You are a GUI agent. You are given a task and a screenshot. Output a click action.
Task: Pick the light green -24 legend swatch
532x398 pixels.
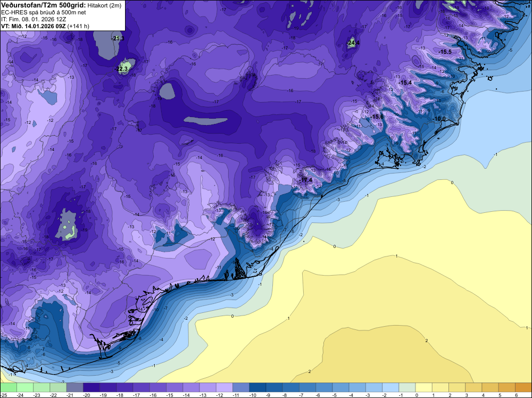pyautogui.click(x=25, y=387)
